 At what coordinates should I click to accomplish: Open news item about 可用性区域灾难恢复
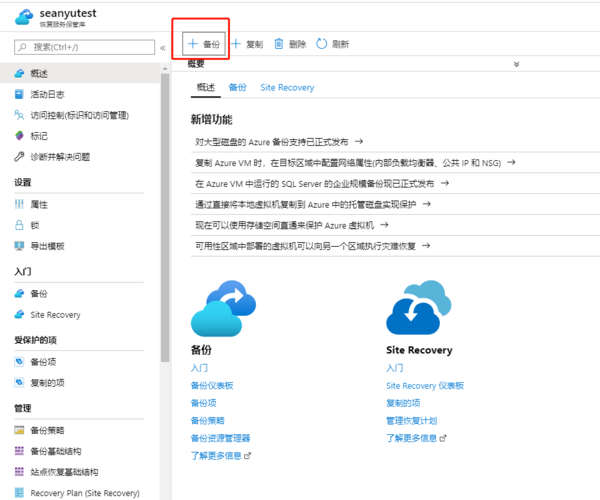coord(313,246)
